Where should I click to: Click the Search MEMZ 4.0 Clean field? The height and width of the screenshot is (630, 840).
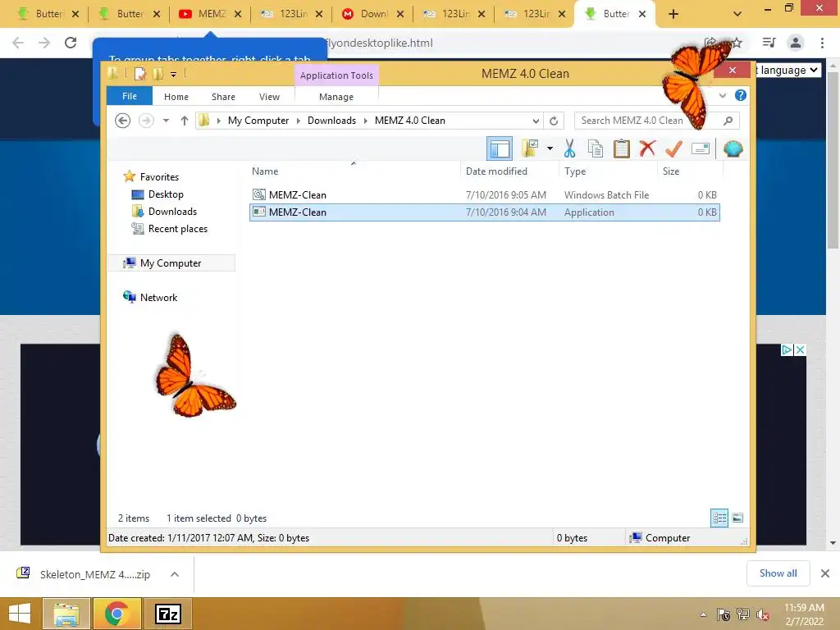tap(657, 121)
